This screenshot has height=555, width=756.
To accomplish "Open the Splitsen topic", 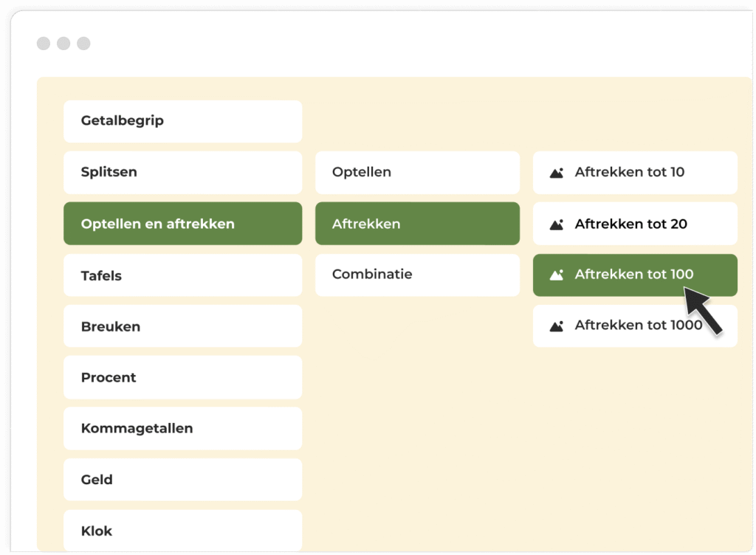I will pyautogui.click(x=182, y=172).
